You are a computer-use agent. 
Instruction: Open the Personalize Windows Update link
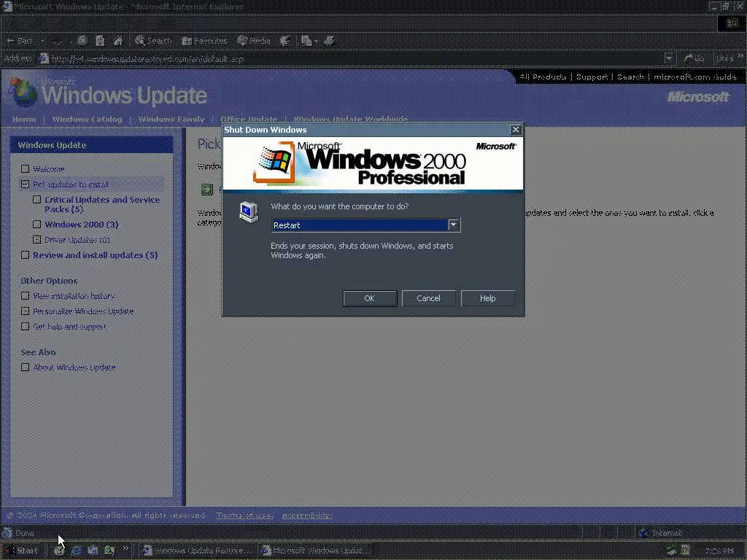[x=83, y=311]
